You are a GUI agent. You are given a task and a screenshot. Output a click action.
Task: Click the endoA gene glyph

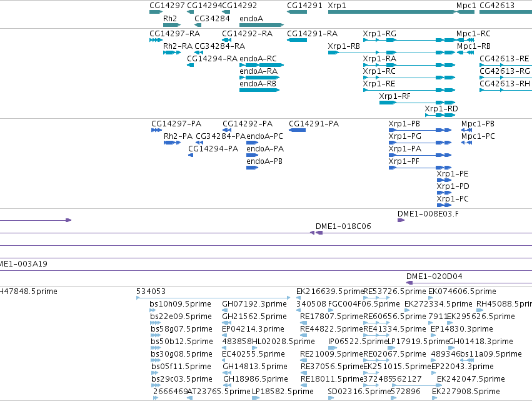261,25
